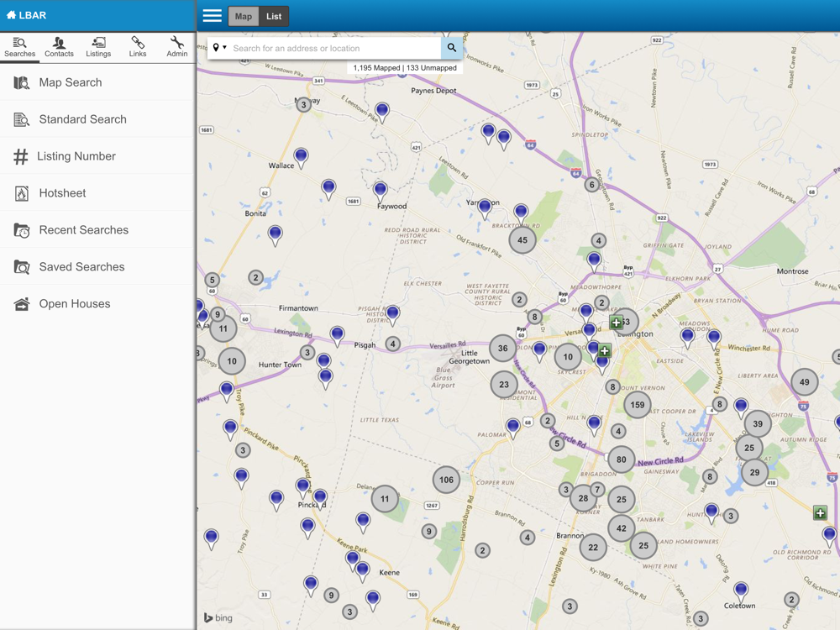Open the hamburger menu icon
This screenshot has height=630, width=840.
213,16
